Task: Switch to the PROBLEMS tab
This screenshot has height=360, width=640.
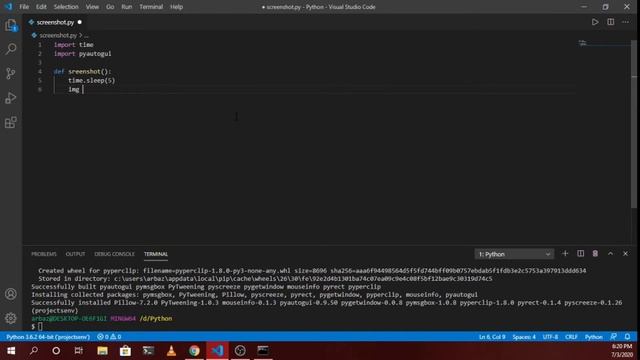Action: click(x=44, y=254)
